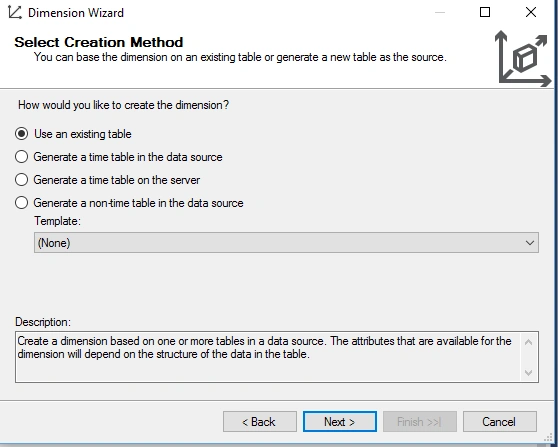
Task: Click the 'Select Creation Method' heading
Action: point(99,42)
